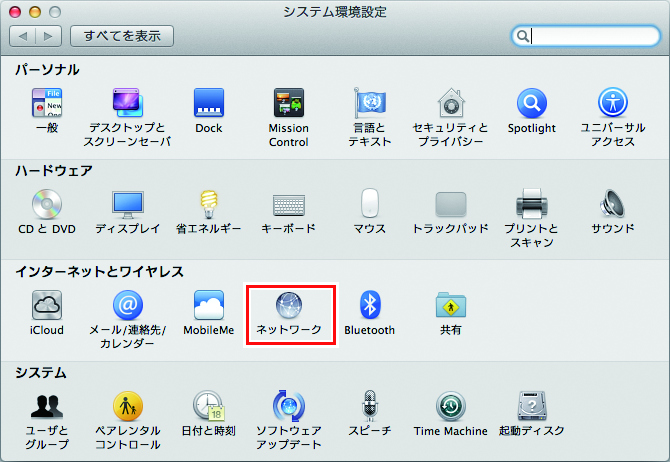
Task: Open ディスプレイ (Displays) preferences
Action: point(127,204)
